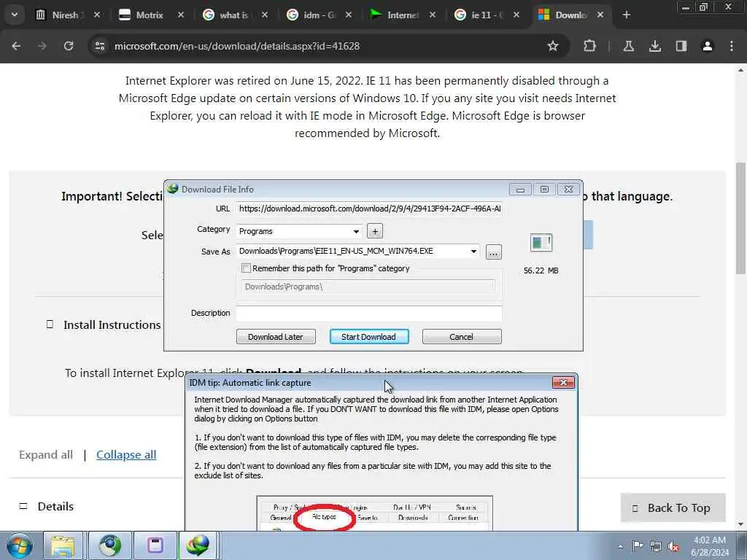Click Download Later button
The height and width of the screenshot is (560, 747).
click(x=276, y=337)
